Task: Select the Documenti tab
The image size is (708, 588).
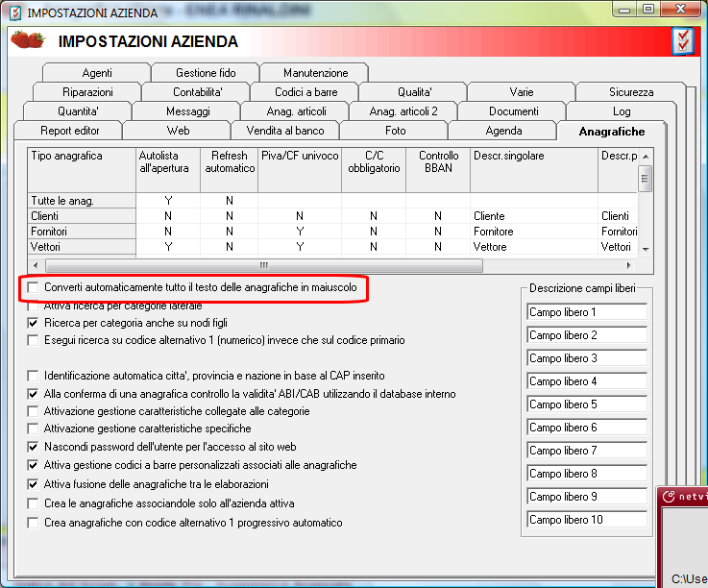Action: [513, 111]
